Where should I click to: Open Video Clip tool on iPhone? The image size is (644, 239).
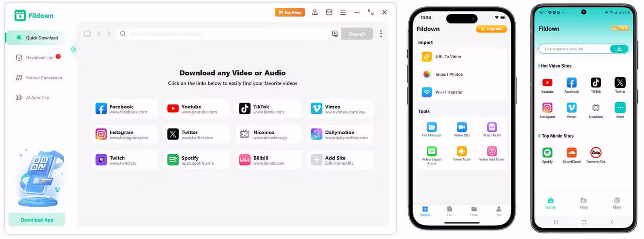(x=462, y=129)
